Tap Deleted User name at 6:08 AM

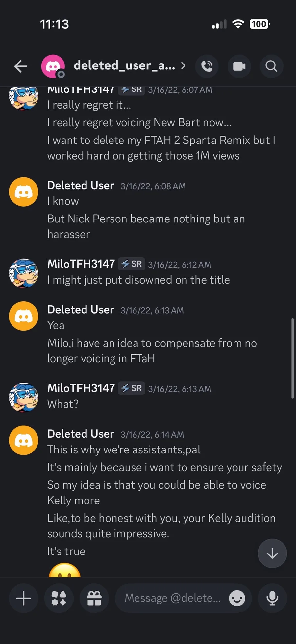(x=81, y=186)
